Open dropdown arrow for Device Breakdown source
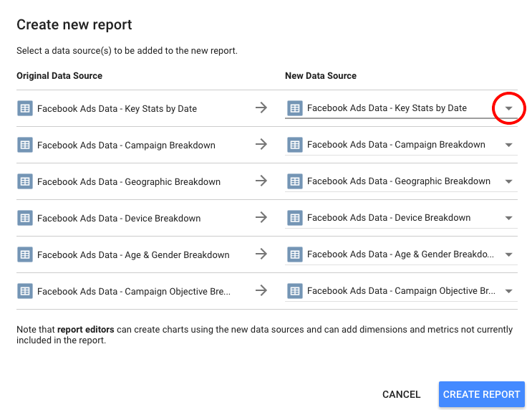The height and width of the screenshot is (410, 532). 508,218
